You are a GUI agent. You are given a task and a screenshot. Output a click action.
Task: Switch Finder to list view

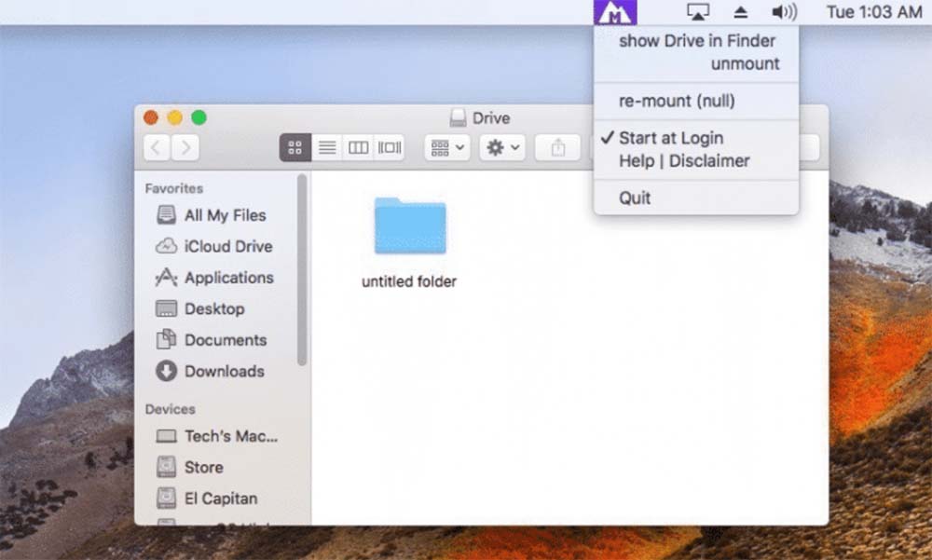tap(327, 147)
